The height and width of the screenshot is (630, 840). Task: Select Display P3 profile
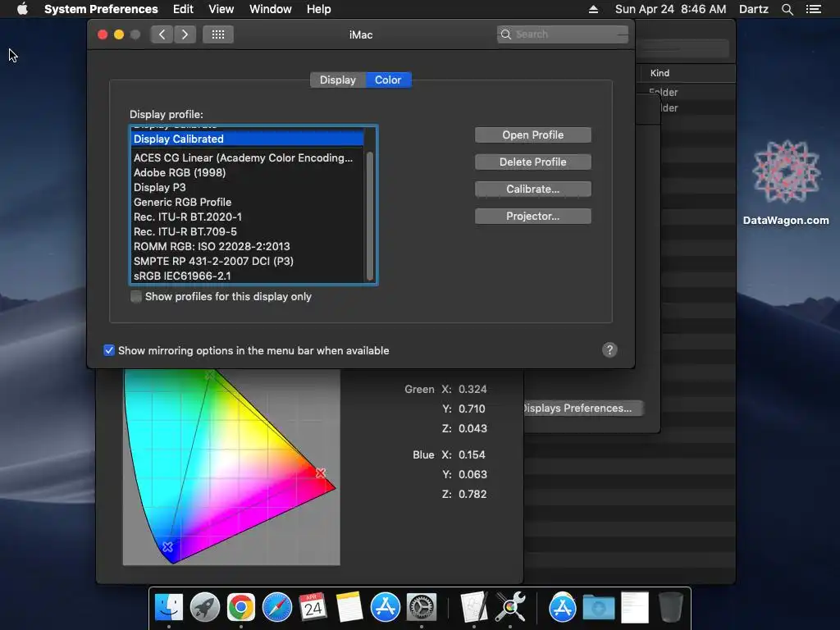pyautogui.click(x=247, y=188)
